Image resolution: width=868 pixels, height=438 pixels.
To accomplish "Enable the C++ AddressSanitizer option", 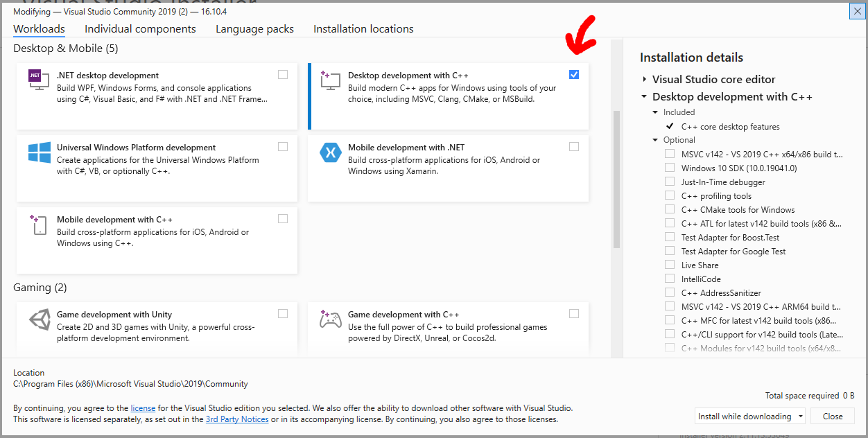I will (670, 292).
